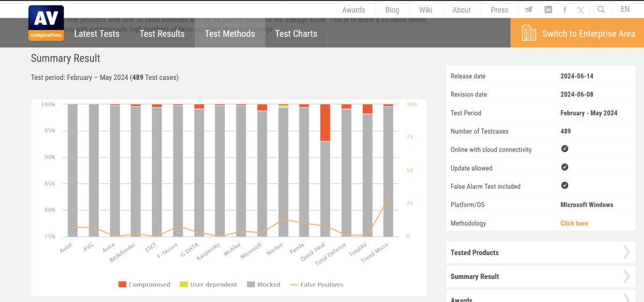Toggle the False Positives legend line

coord(294,284)
